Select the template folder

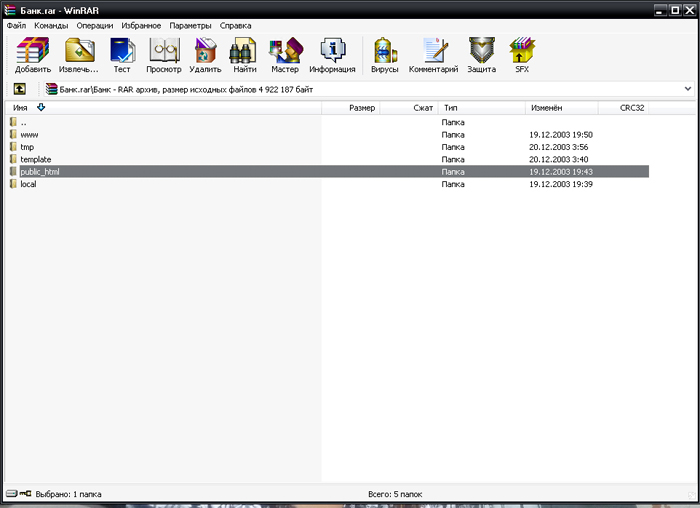point(36,159)
